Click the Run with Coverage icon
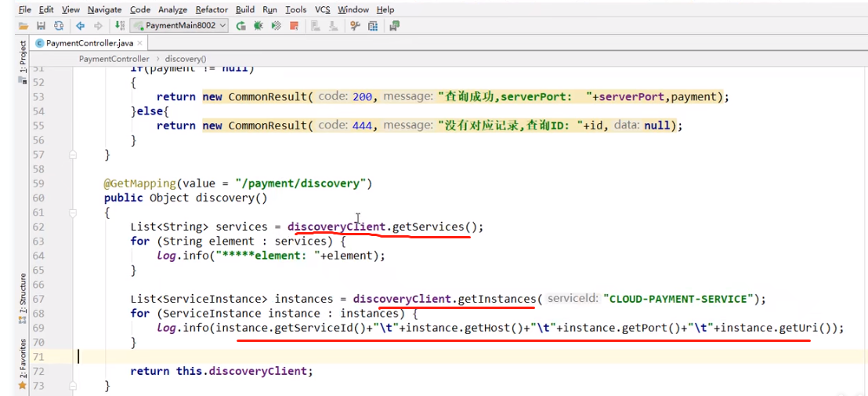The height and width of the screenshot is (396, 868). coord(277,25)
